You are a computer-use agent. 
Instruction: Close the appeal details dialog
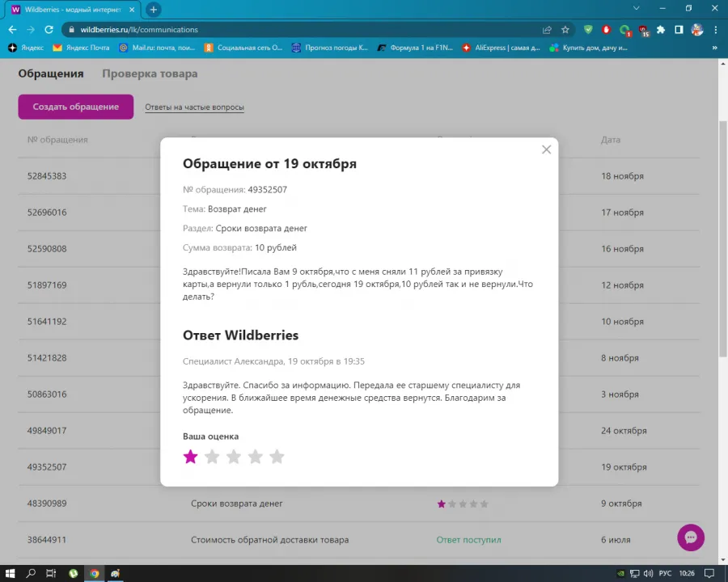pos(547,150)
